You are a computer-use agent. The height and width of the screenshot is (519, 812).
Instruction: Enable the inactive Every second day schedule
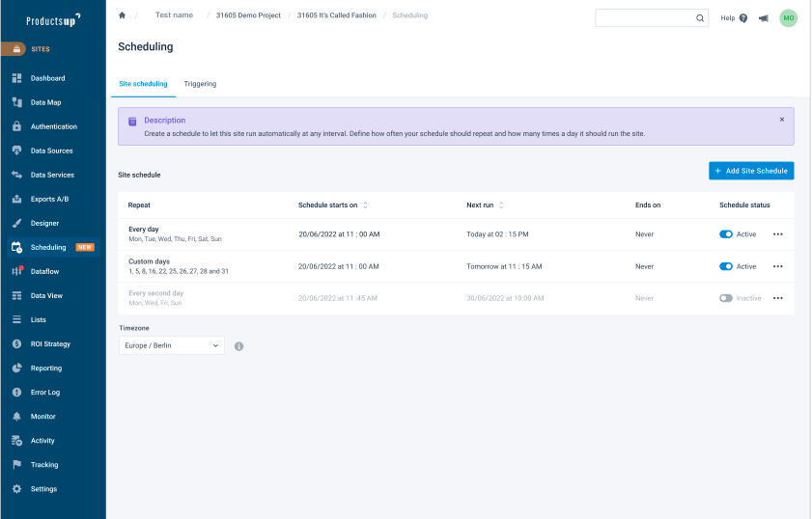tap(726, 298)
